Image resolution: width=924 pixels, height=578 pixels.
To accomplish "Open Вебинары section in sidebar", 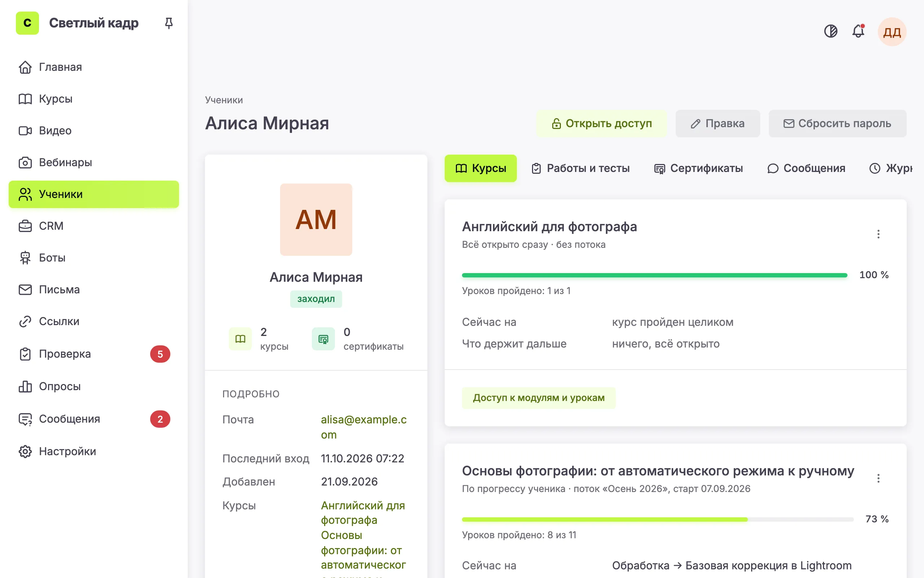I will click(x=93, y=163).
